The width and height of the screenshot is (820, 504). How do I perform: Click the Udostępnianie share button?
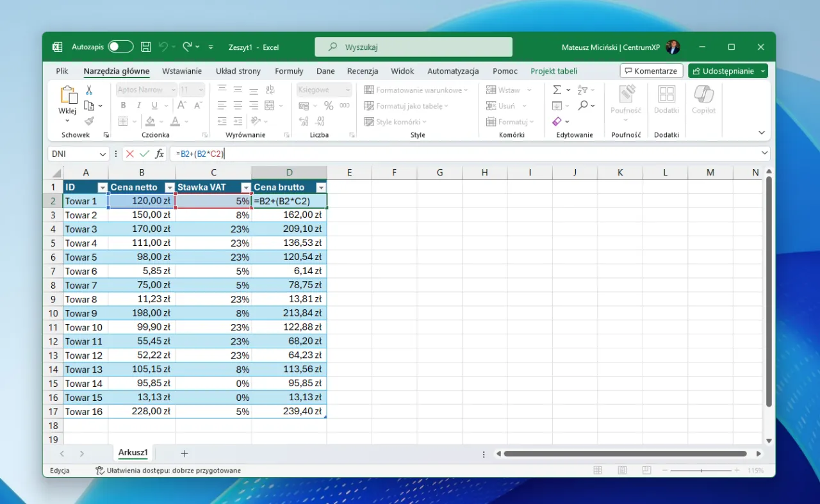coord(724,71)
